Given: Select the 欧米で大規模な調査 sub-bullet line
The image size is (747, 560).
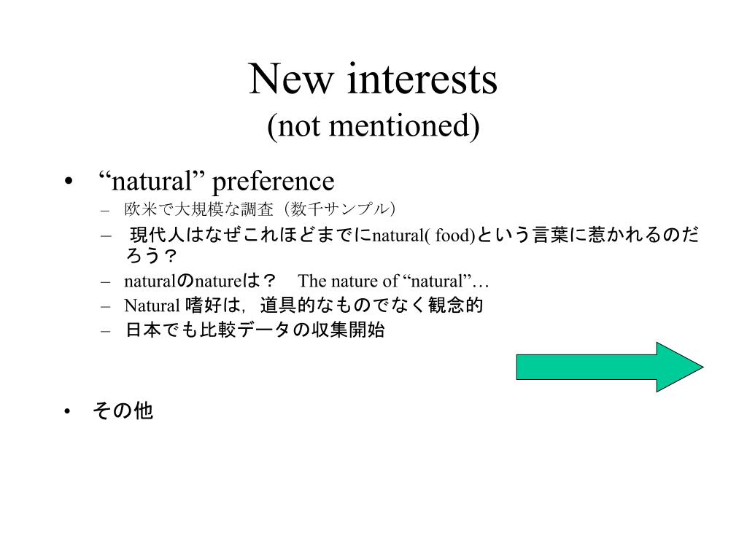Looking at the screenshot, I should [260, 209].
